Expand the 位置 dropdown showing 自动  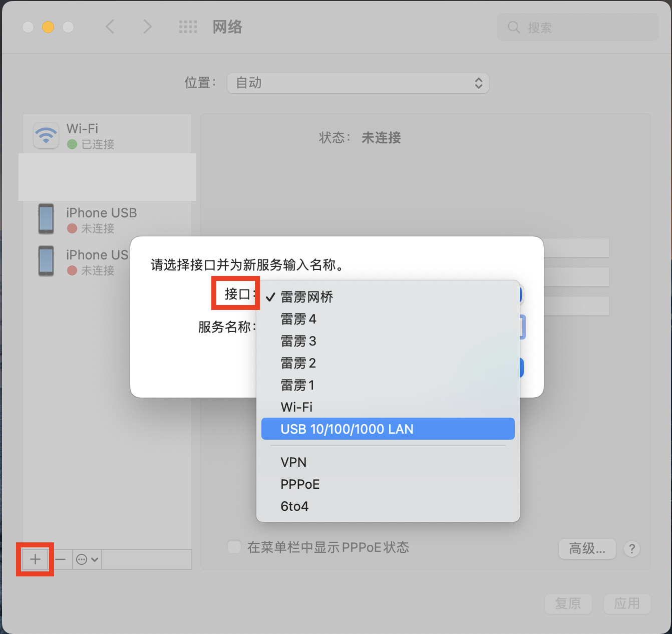coord(358,83)
